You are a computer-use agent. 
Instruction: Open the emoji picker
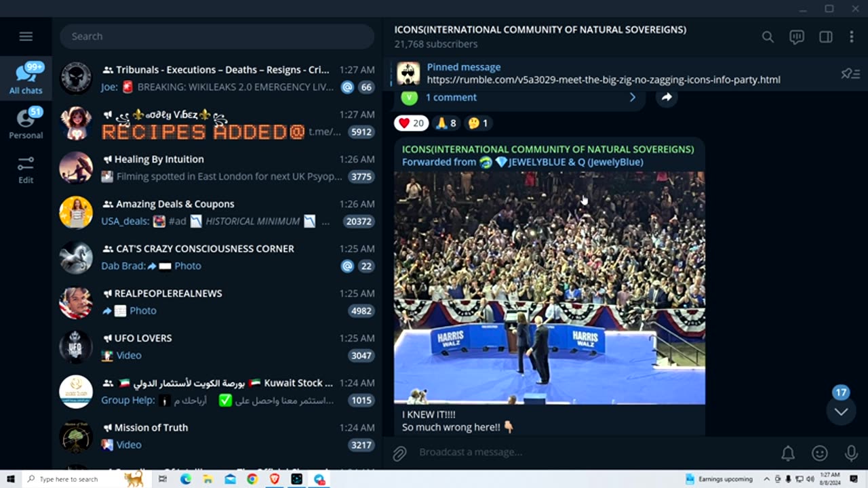coord(820,453)
